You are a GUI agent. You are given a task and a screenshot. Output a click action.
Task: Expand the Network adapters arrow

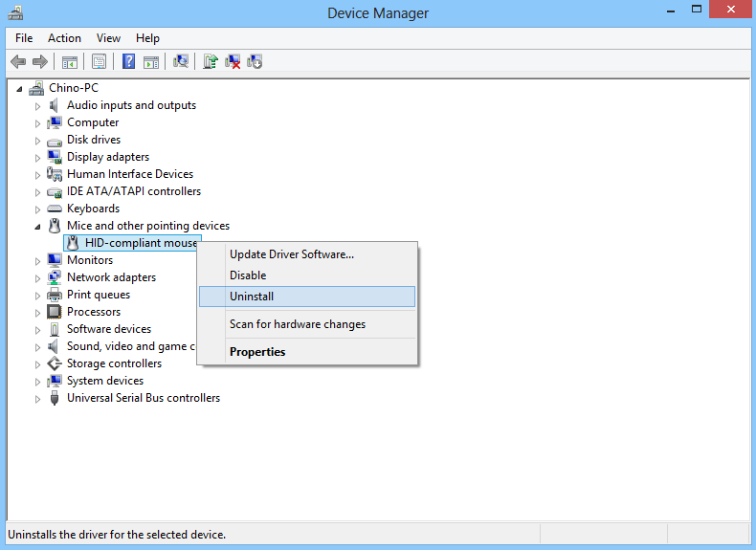pos(37,278)
